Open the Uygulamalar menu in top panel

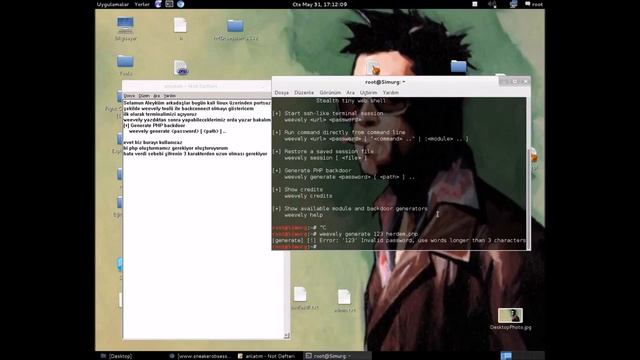pyautogui.click(x=113, y=4)
